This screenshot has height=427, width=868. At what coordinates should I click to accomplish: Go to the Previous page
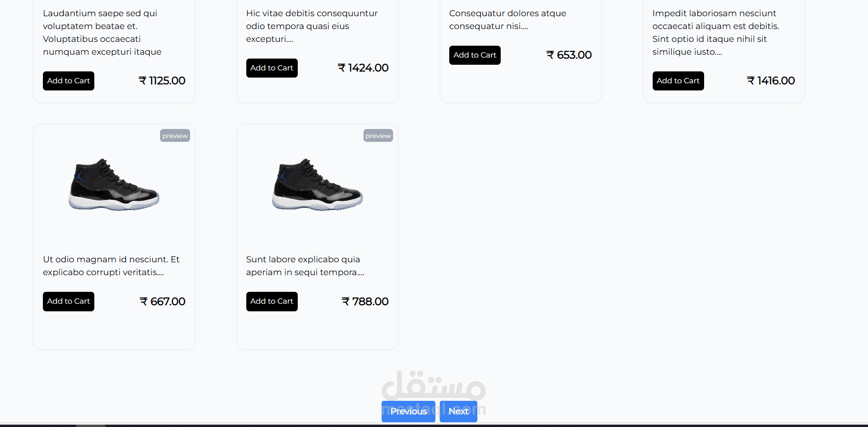click(408, 411)
